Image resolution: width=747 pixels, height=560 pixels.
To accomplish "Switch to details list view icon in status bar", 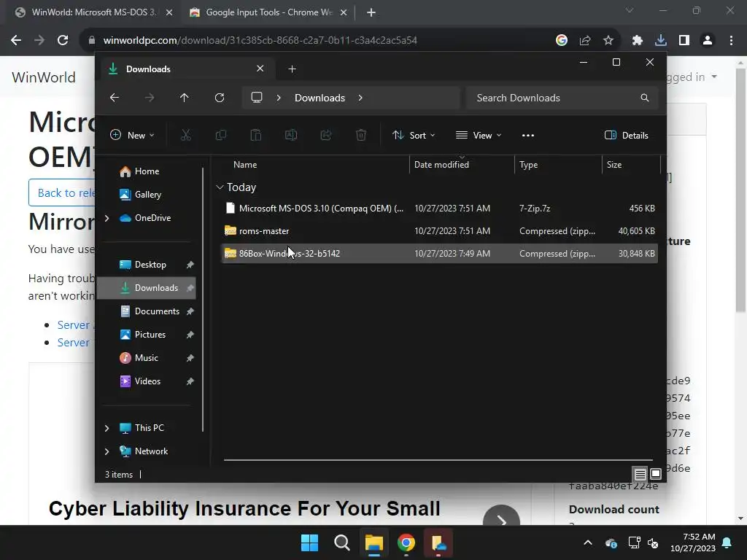I will coord(640,474).
